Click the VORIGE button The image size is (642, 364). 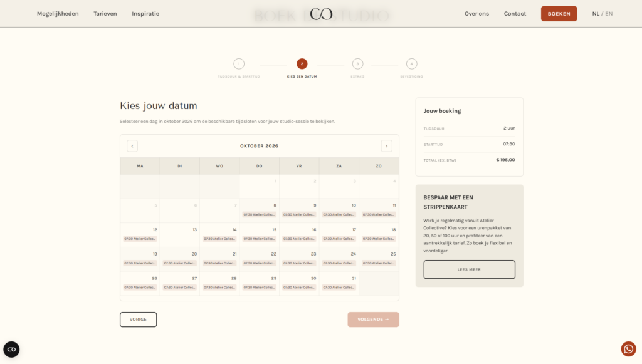pyautogui.click(x=138, y=320)
